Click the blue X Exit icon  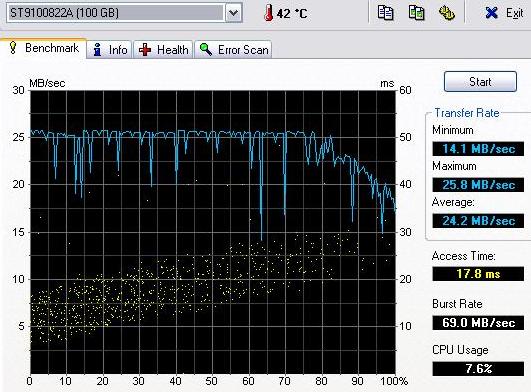pyautogui.click(x=491, y=13)
